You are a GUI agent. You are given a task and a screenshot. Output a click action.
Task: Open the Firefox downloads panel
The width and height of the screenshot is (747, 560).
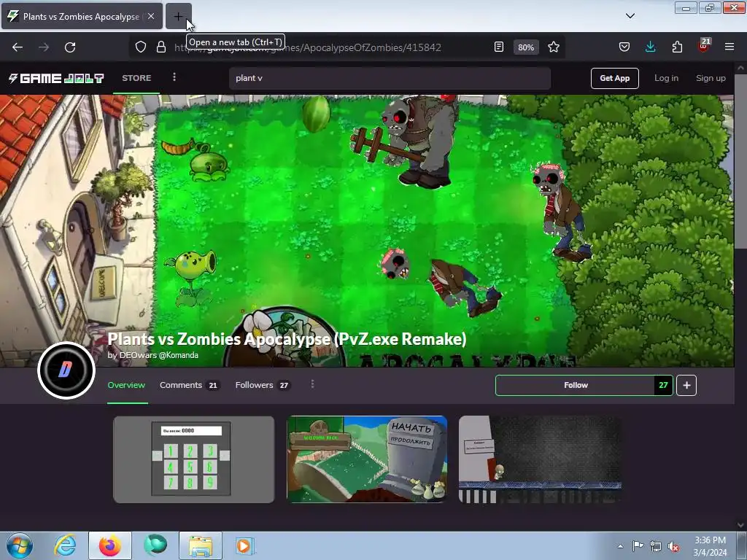click(650, 47)
